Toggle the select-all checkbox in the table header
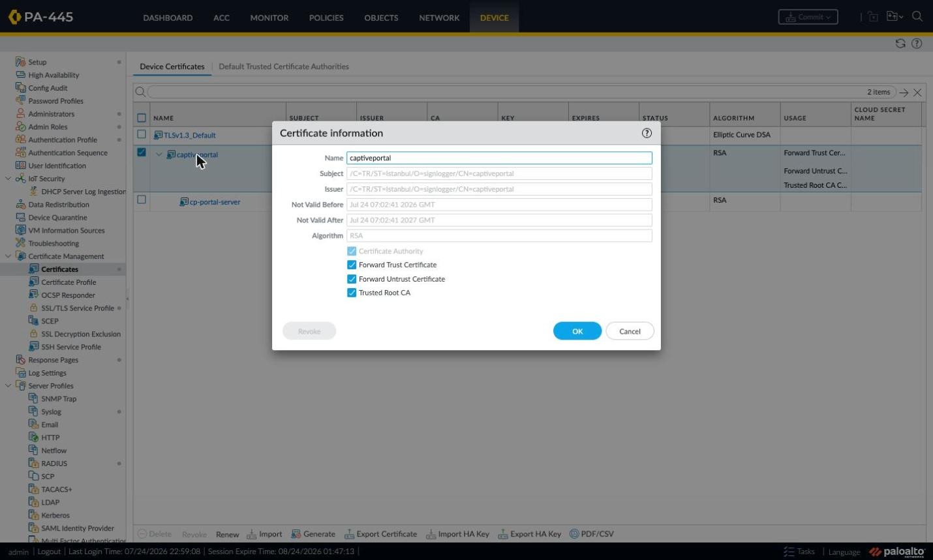 pos(142,118)
